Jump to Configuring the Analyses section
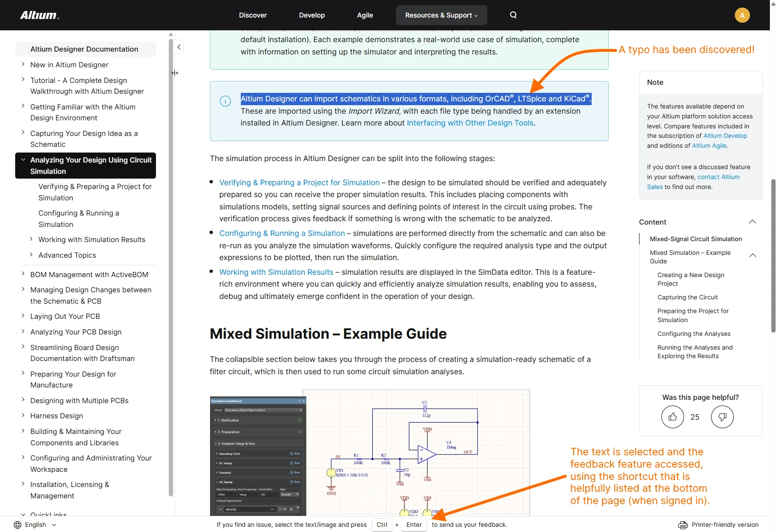 tap(694, 334)
